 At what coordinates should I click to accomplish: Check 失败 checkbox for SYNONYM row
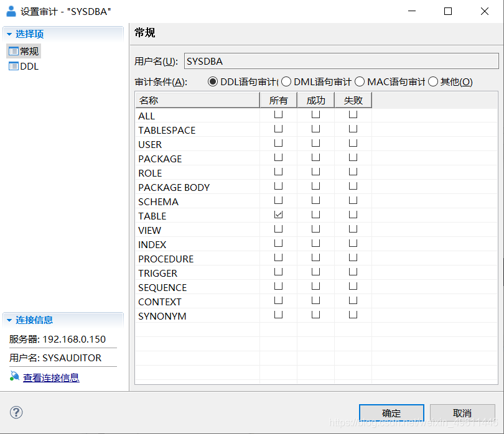[353, 315]
